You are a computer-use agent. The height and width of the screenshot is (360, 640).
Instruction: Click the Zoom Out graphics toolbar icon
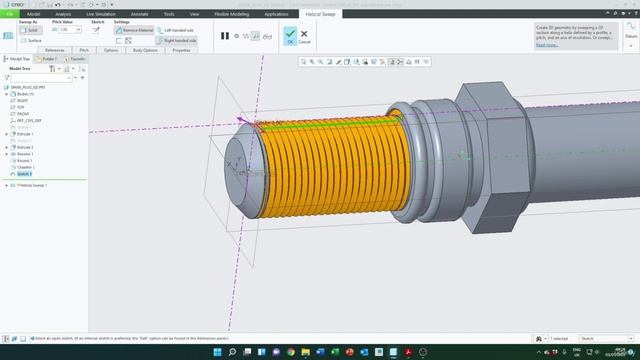coord(321,62)
